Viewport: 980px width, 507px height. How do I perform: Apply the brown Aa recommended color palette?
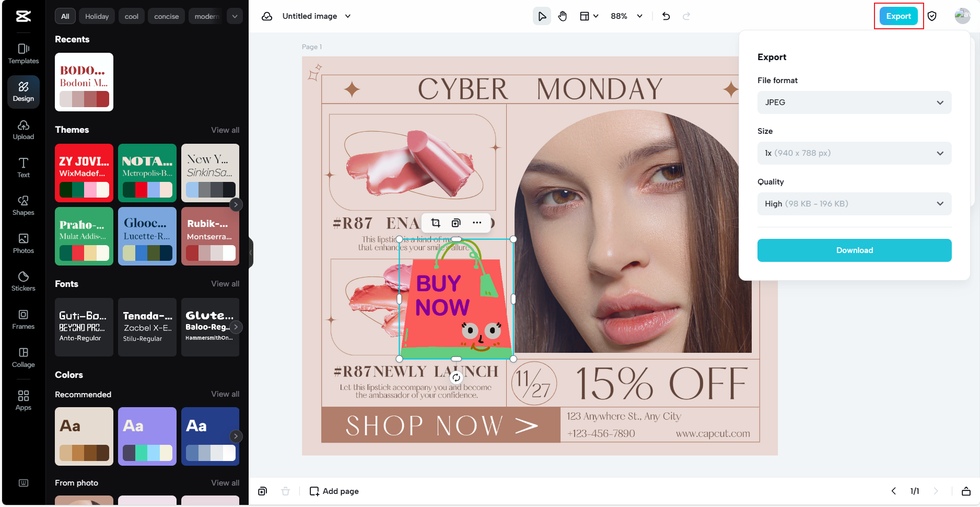point(84,436)
